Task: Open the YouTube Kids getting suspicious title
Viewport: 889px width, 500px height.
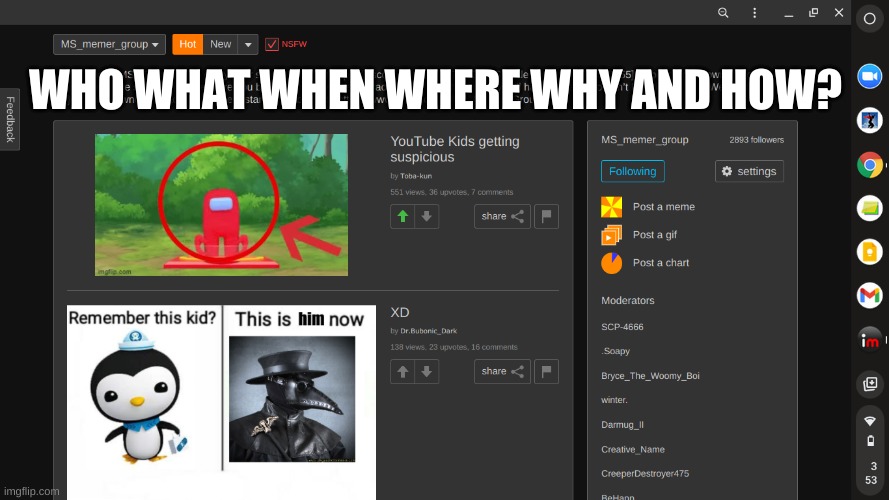Action: 455,149
